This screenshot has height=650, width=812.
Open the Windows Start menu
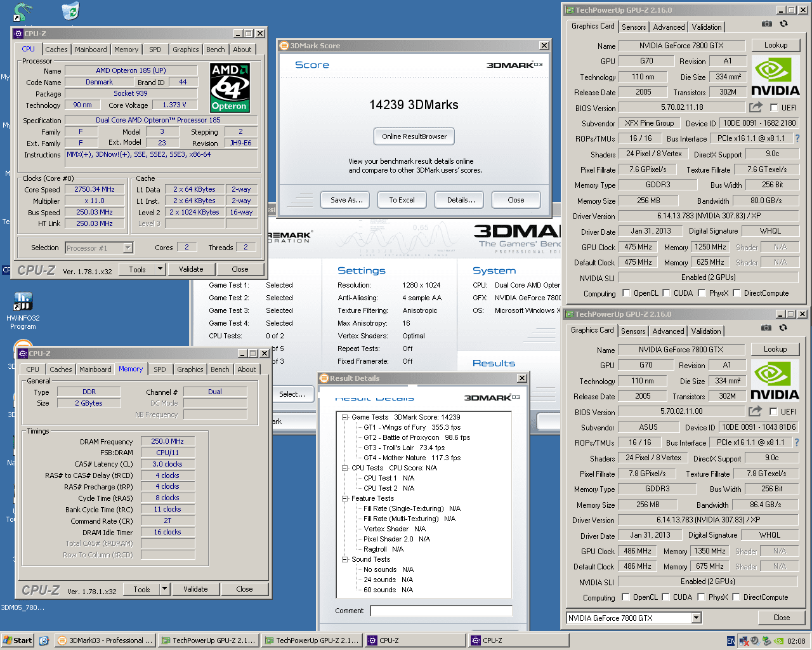pos(17,640)
